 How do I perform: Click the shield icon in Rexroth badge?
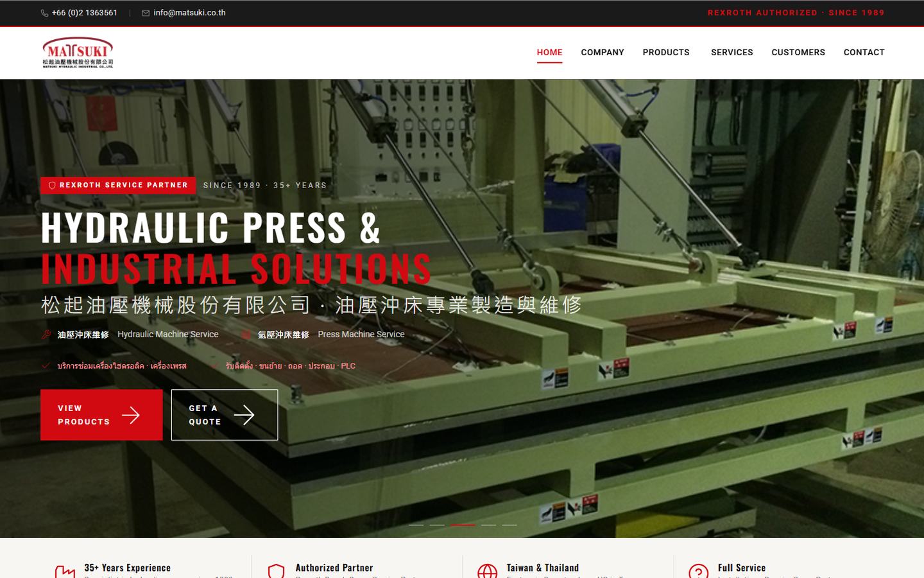tap(52, 186)
